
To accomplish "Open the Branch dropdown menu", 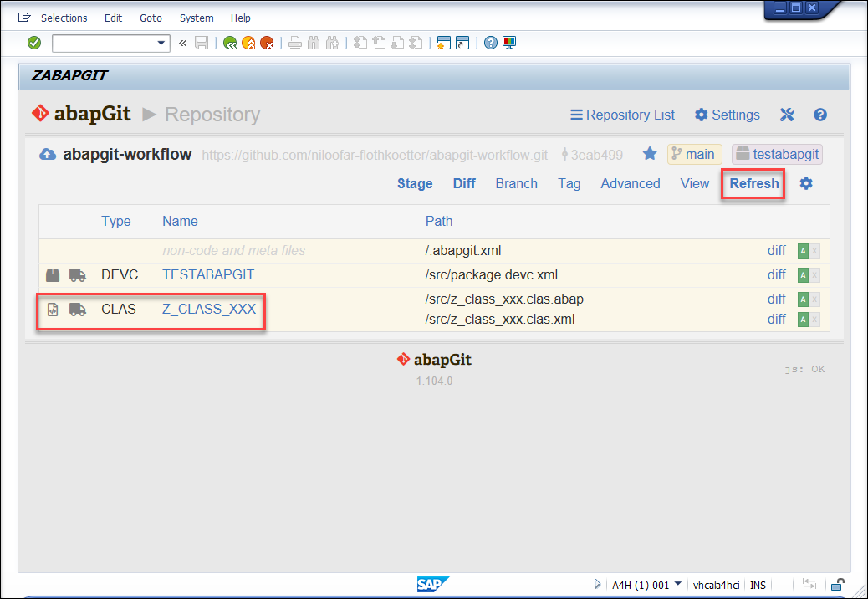I will coord(517,183).
